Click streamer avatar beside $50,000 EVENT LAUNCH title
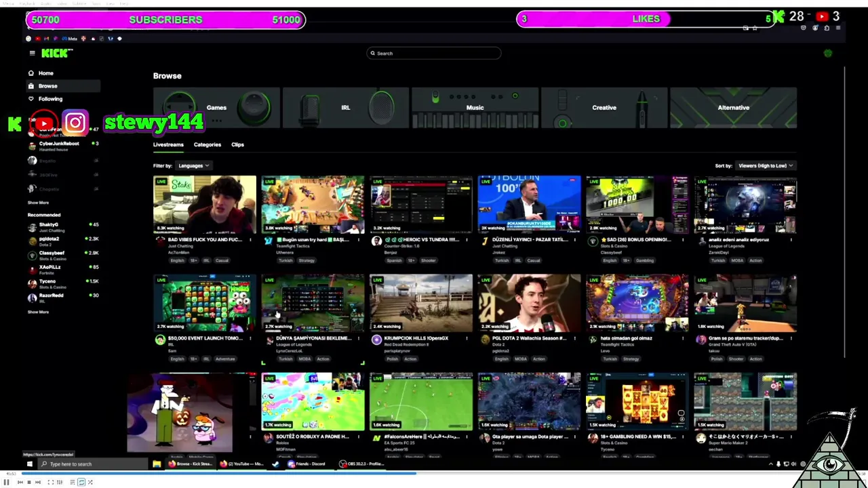 click(x=159, y=340)
